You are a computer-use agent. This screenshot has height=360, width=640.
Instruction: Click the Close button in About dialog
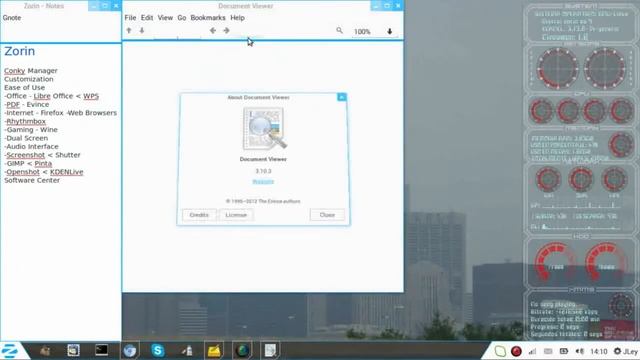(x=327, y=215)
